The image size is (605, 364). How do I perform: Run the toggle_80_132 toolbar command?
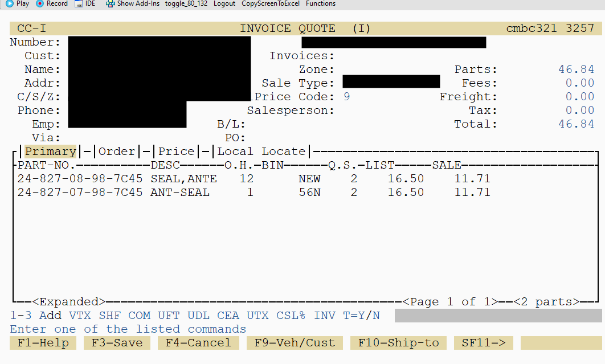[x=186, y=3]
